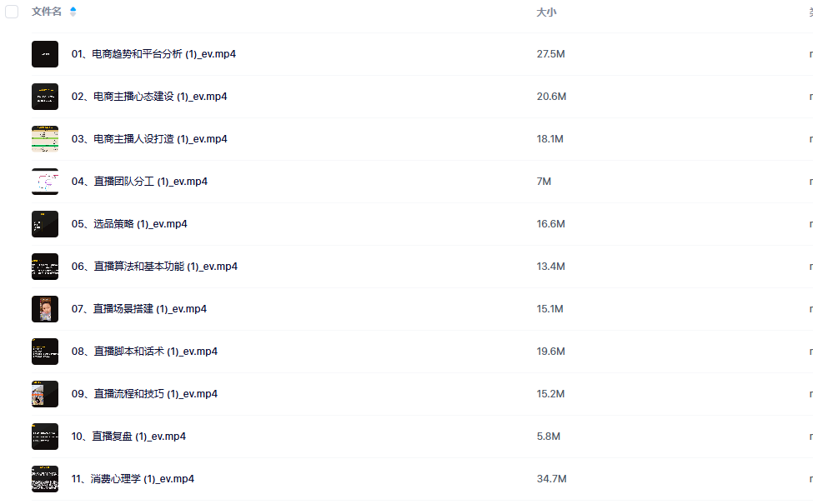Viewport: 813px width, 504px height.
Task: Select the row showing size 7M
Action: point(422,182)
